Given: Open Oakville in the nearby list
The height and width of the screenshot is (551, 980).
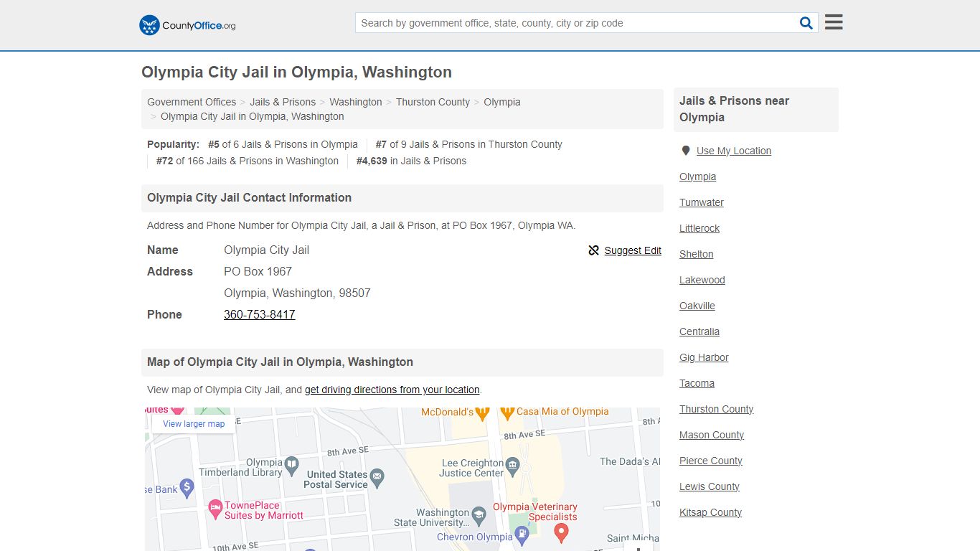Looking at the screenshot, I should (x=697, y=306).
